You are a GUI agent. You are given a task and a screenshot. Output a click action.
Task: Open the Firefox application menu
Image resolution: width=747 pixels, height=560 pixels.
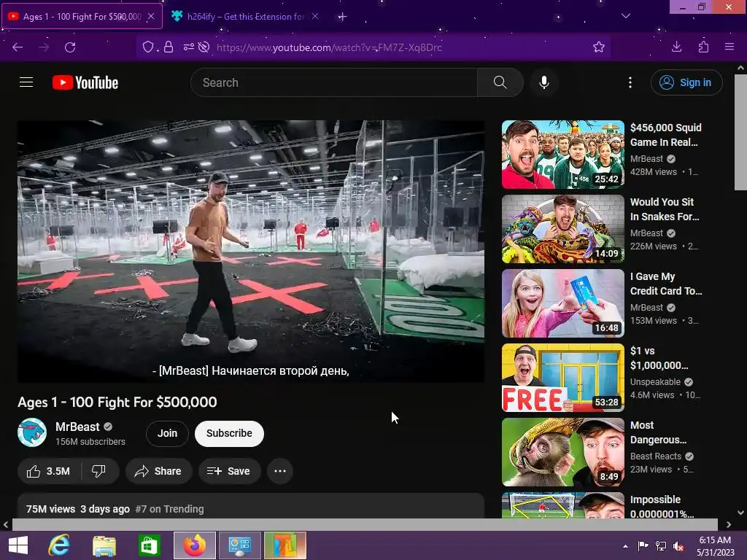coord(729,47)
